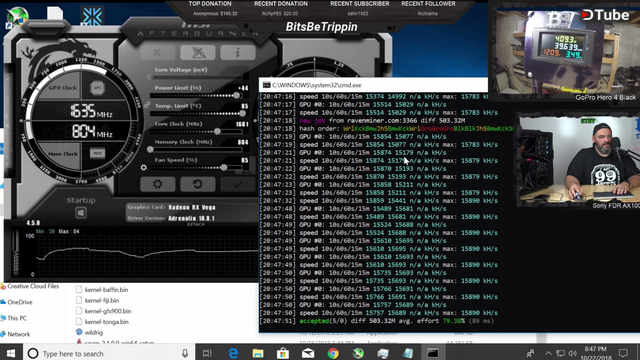Click the green X sphere desktop shortcut
640x360 pixels.
(17, 17)
